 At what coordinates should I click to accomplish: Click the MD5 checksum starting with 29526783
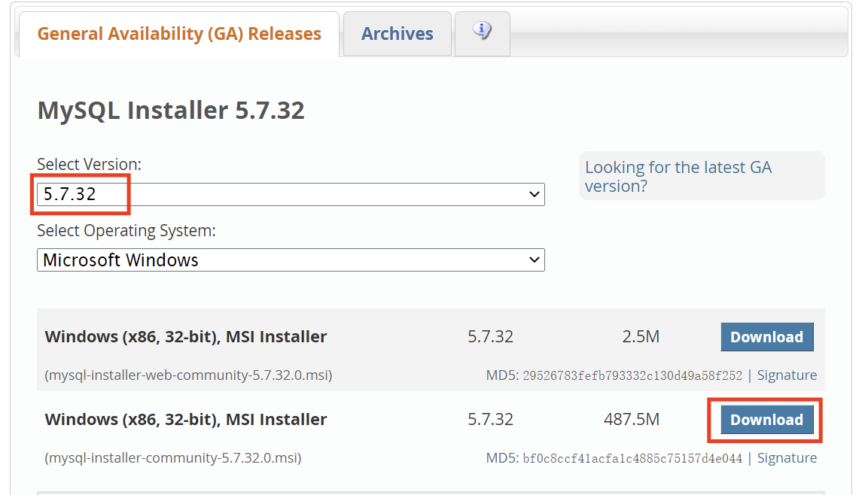click(632, 375)
